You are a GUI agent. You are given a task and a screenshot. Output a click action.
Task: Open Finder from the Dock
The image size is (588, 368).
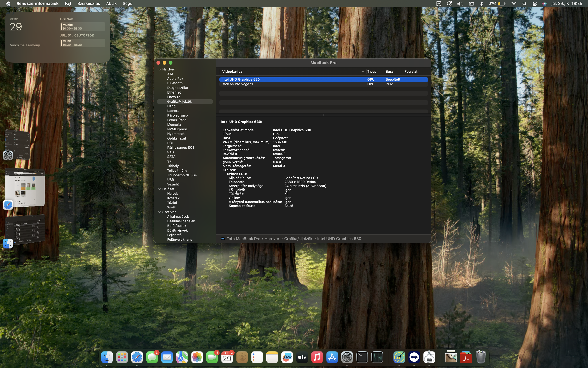pos(107,357)
